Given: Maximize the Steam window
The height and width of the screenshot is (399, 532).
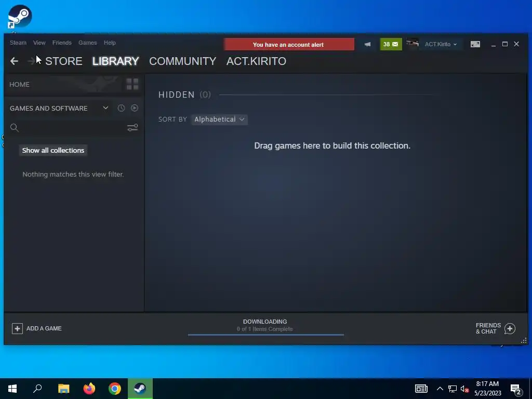Looking at the screenshot, I should click(505, 44).
